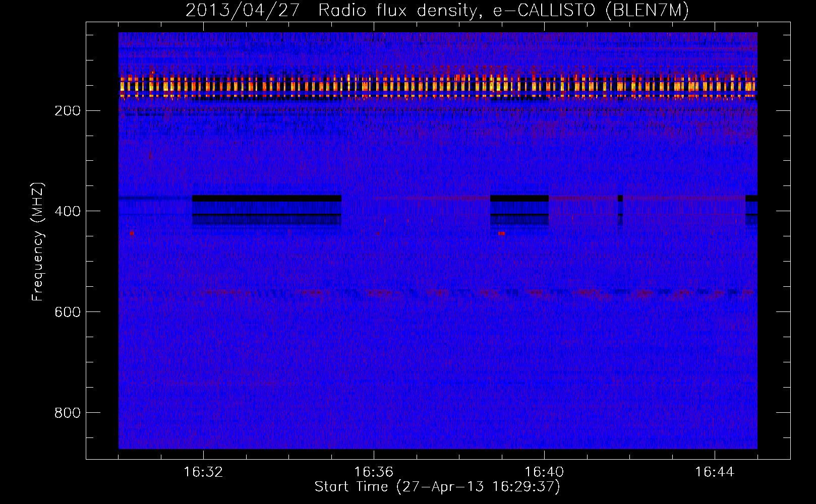Click the 16:44 time tick label
This screenshot has width=816, height=504.
tap(715, 472)
